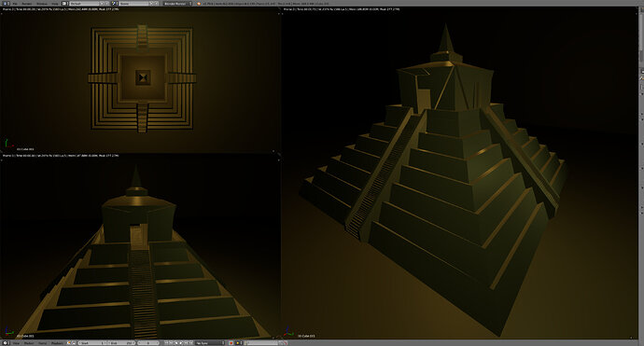Click the Scene name field
This screenshot has width=644, height=346.
tap(133, 4)
